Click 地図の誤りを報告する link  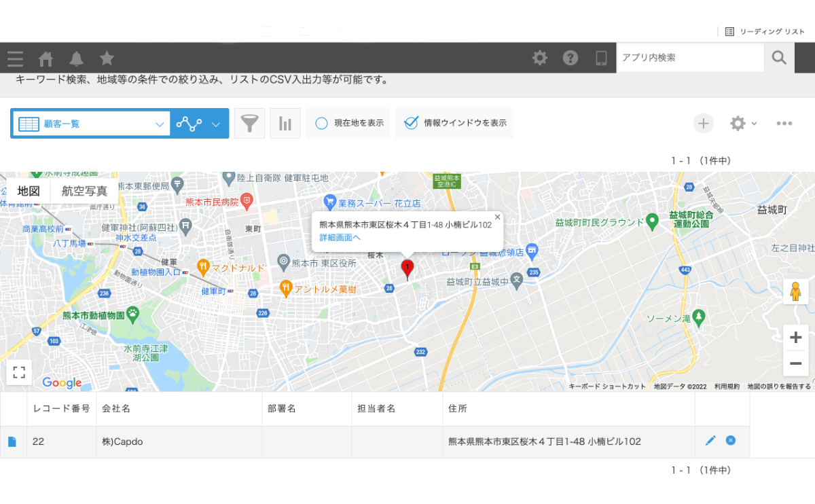(779, 386)
